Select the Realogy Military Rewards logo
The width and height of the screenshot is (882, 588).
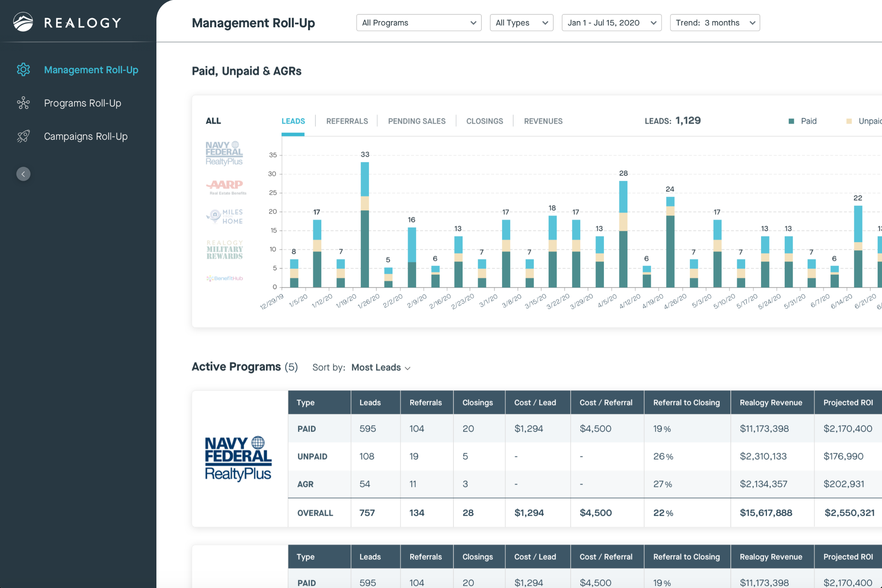[225, 250]
